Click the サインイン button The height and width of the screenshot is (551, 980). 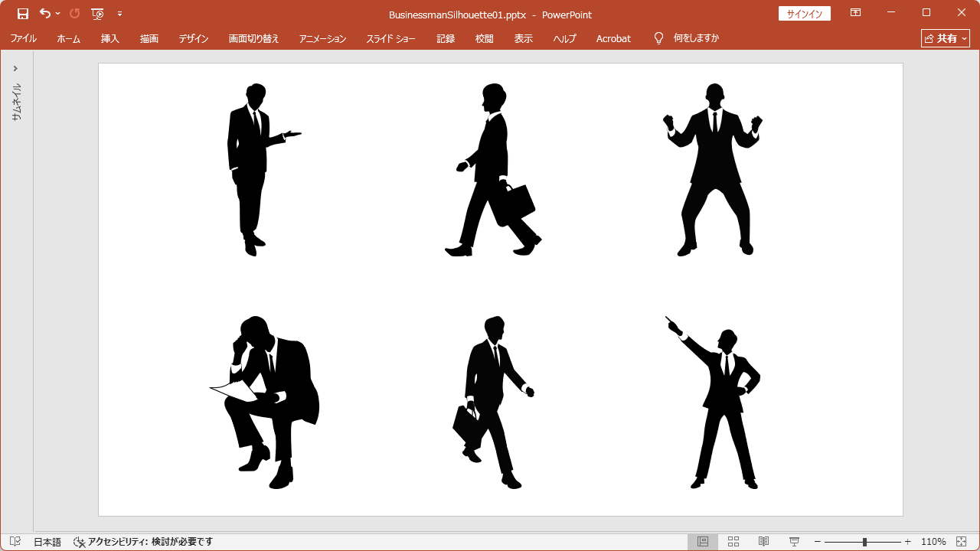(x=804, y=14)
